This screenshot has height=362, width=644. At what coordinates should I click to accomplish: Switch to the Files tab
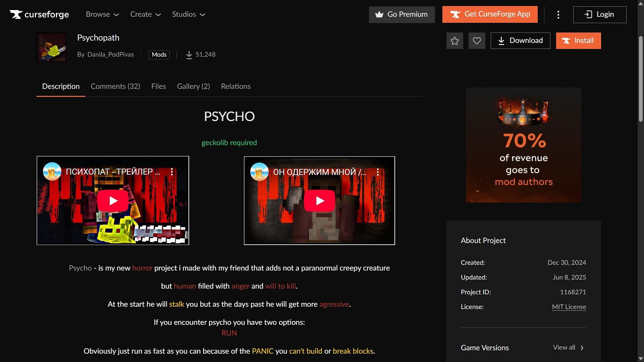[x=158, y=86]
